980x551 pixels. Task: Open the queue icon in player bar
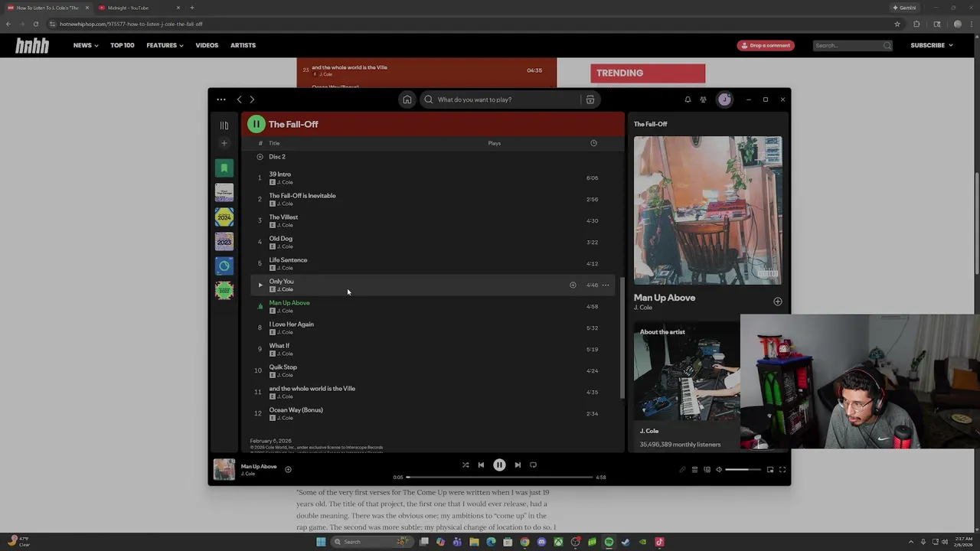(694, 470)
